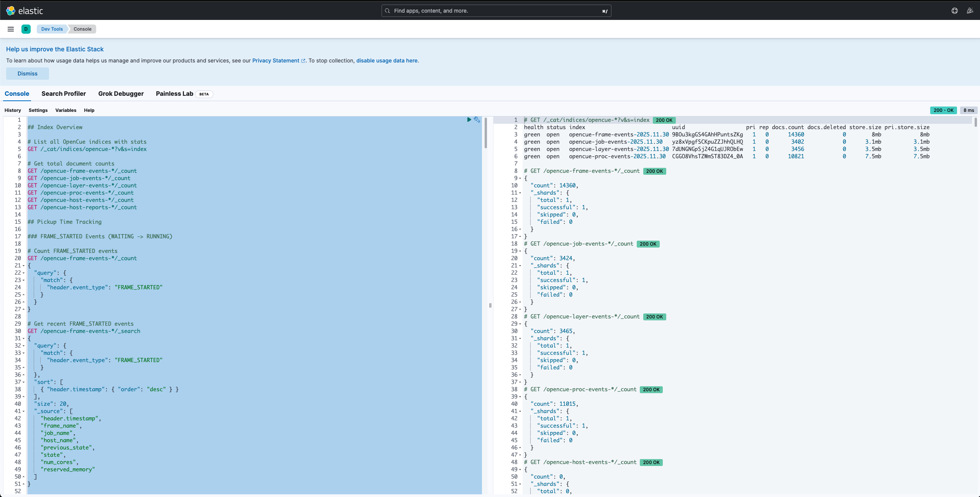Image resolution: width=980 pixels, height=497 pixels.
Task: Open the Grok Debugger tab
Action: point(121,93)
